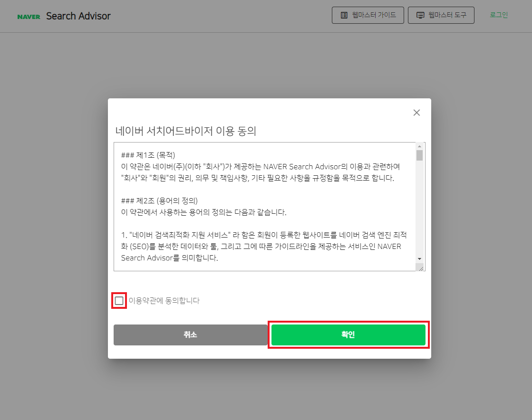Open the 웹마스터 도구 button
The height and width of the screenshot is (420, 532).
point(441,15)
